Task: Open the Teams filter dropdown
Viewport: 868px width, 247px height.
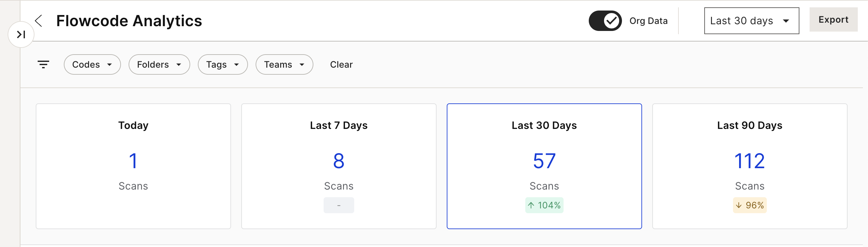Action: coord(284,64)
